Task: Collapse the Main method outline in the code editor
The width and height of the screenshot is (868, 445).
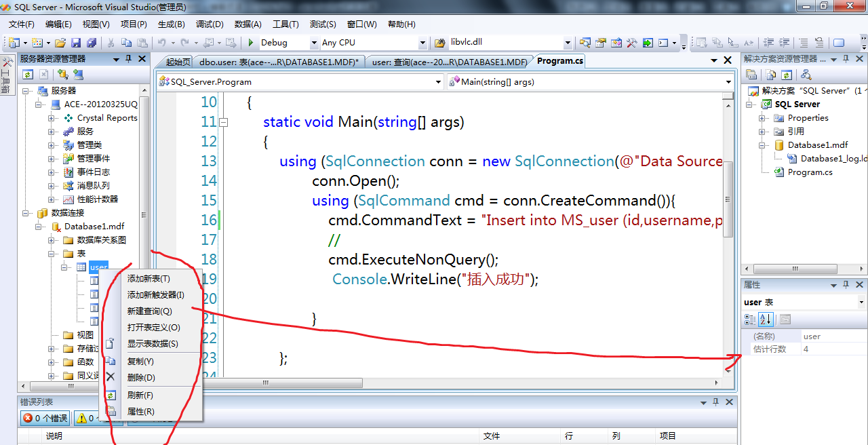Action: point(224,123)
